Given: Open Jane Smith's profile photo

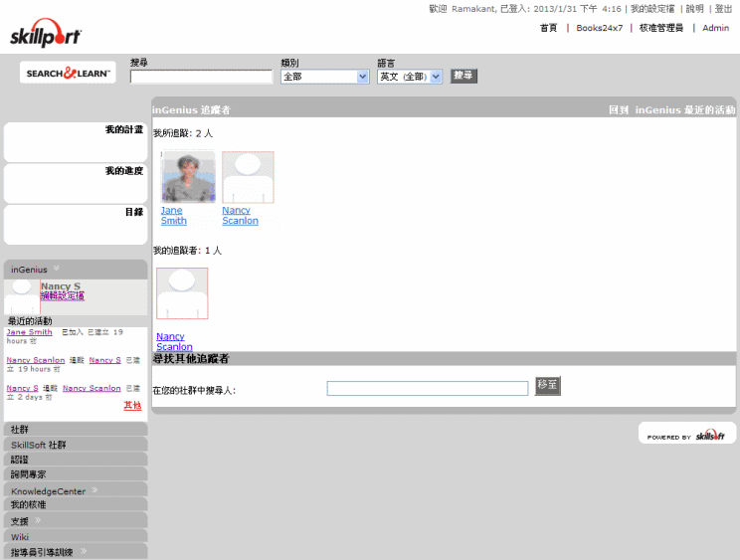Looking at the screenshot, I should click(x=188, y=176).
